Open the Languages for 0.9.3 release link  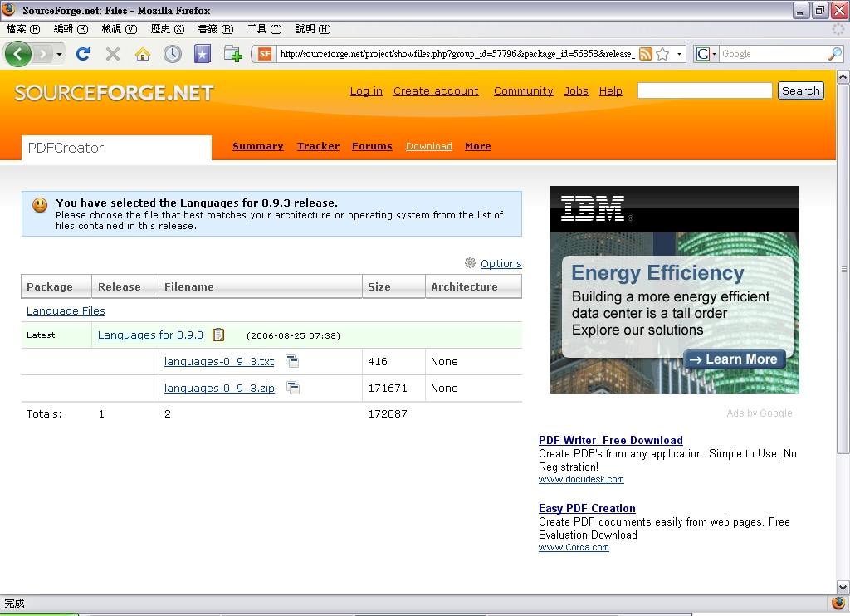pyautogui.click(x=150, y=335)
